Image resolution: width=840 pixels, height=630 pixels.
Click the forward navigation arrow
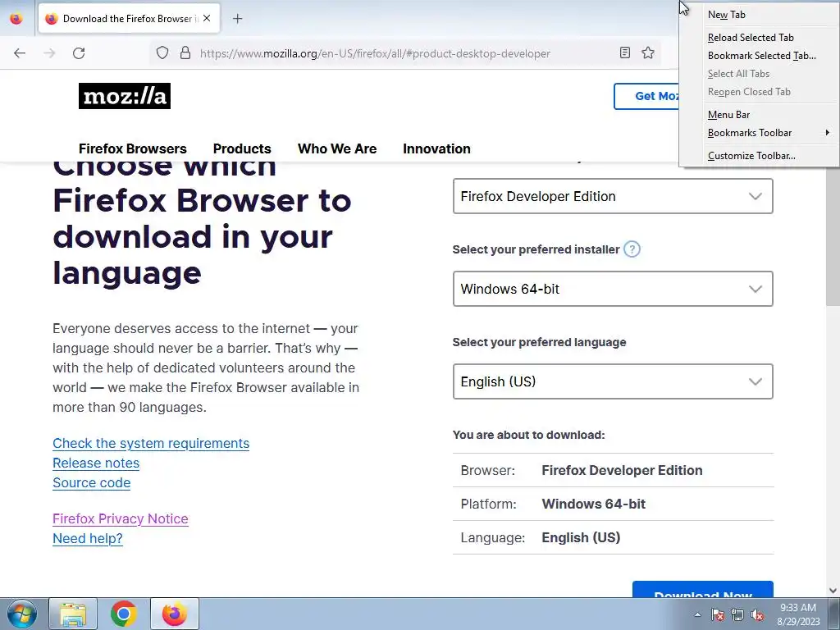pos(49,53)
